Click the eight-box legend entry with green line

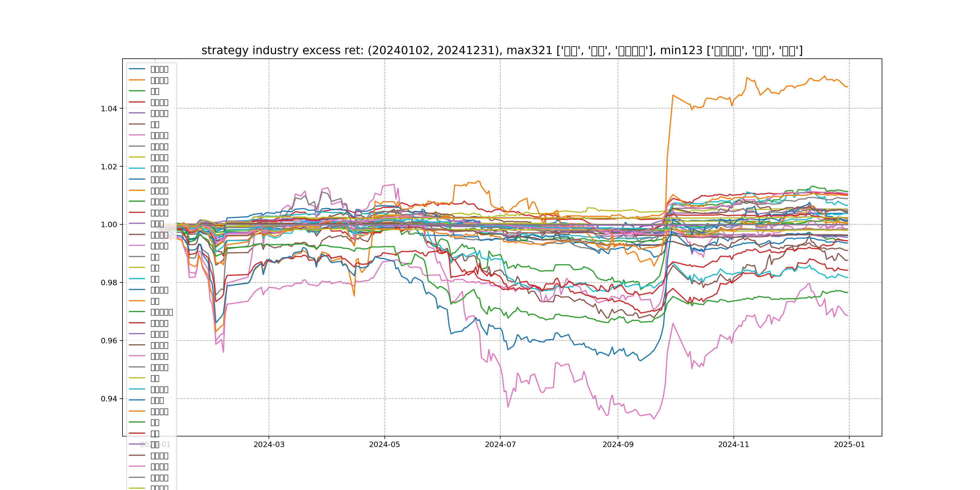point(161,312)
